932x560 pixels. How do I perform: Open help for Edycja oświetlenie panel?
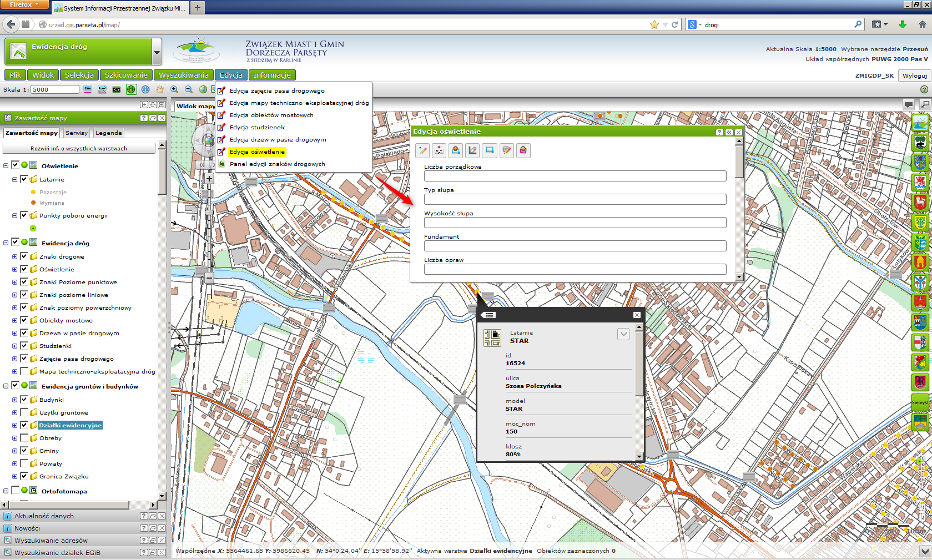(719, 132)
